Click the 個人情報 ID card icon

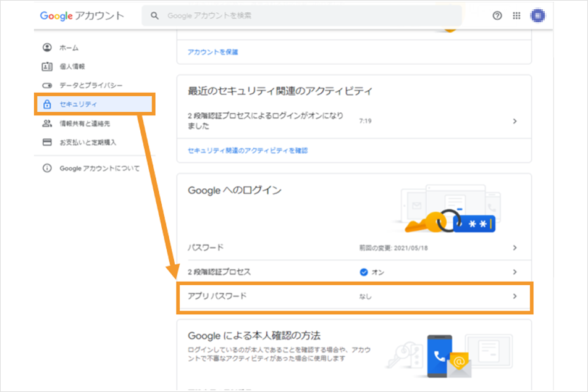point(47,67)
